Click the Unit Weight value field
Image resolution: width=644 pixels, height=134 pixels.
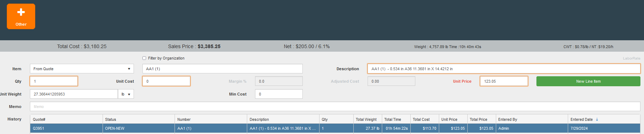click(x=74, y=94)
